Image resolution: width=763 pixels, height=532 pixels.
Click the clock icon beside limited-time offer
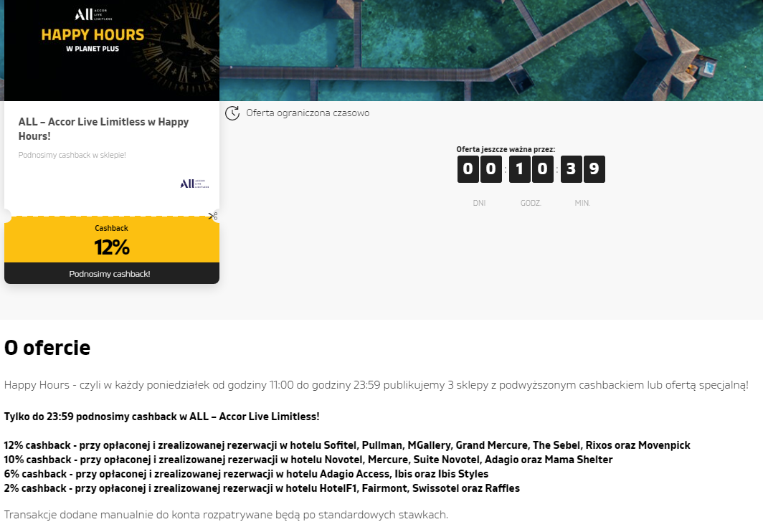coord(232,113)
